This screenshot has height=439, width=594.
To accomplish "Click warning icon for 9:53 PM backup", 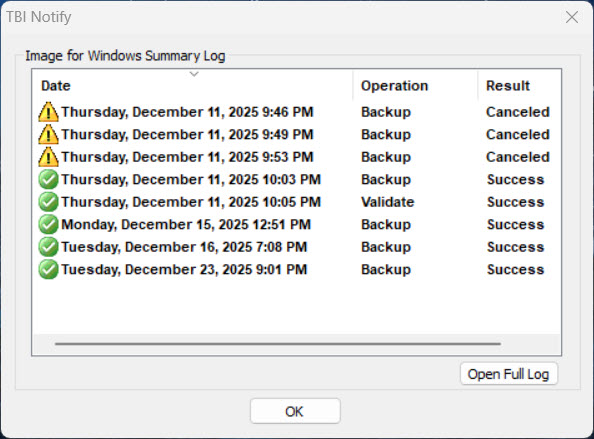I will coord(48,157).
